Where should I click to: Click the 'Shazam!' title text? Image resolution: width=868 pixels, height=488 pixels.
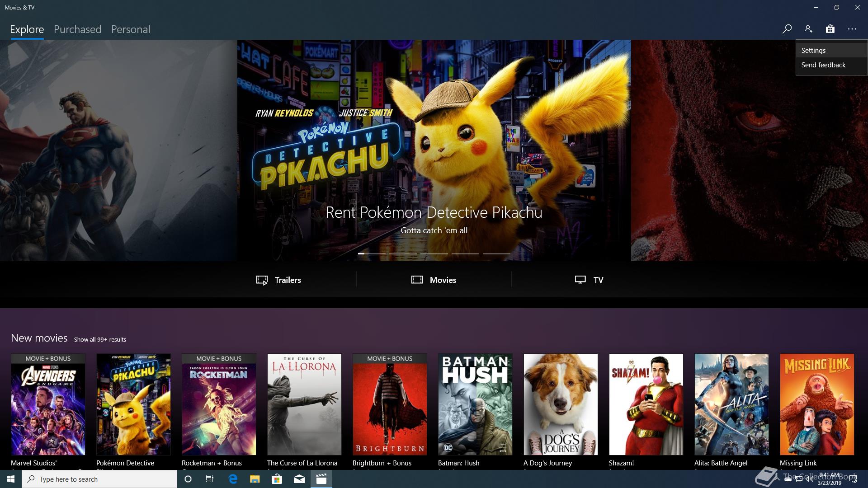click(621, 463)
